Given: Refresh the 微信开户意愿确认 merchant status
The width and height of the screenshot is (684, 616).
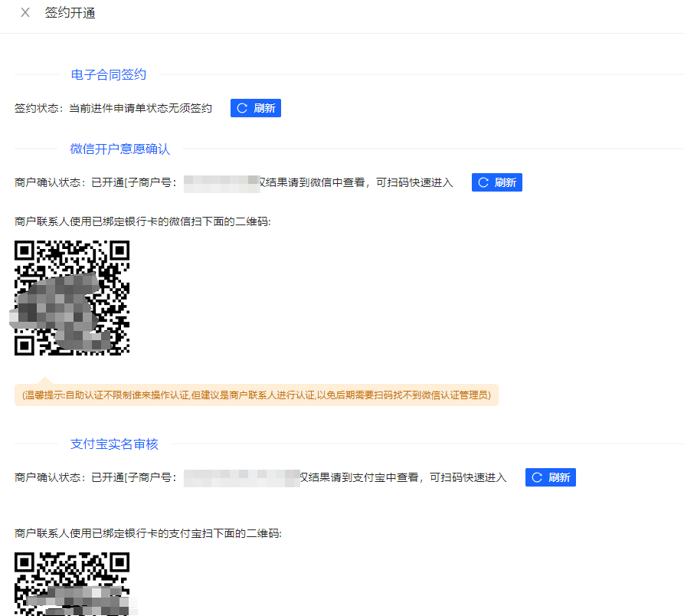Looking at the screenshot, I should click(496, 182).
